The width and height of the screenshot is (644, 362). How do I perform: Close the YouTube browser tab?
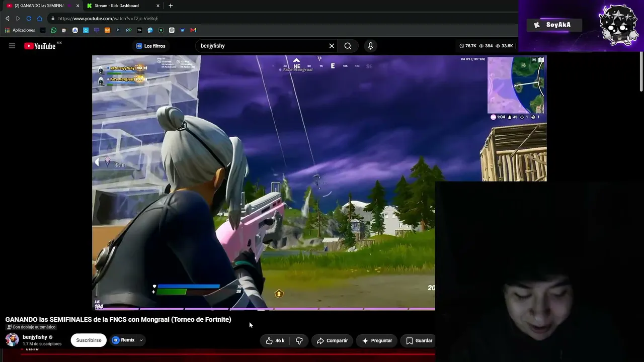tap(77, 6)
